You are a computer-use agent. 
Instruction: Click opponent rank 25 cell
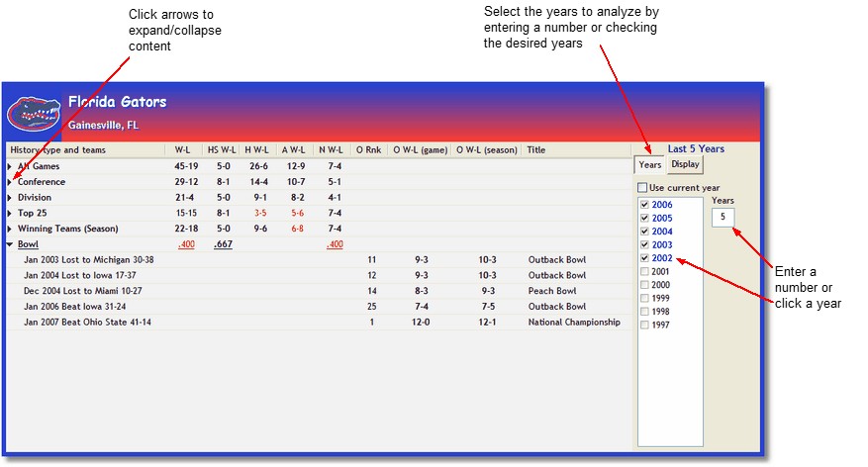(371, 306)
